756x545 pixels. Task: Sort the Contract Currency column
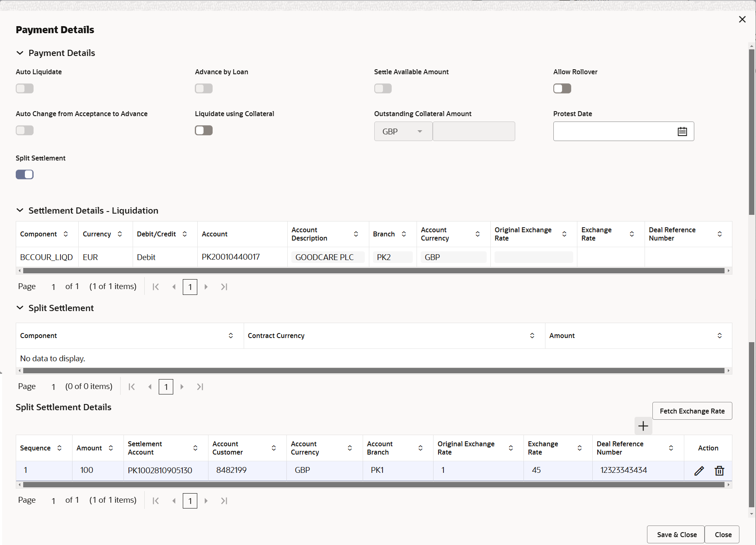pyautogui.click(x=533, y=336)
